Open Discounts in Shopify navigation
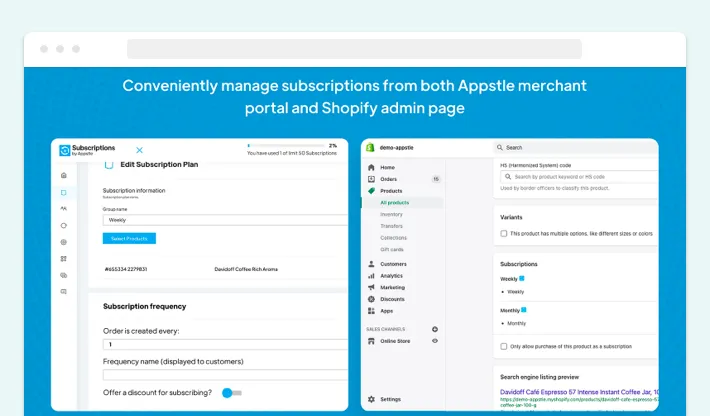 coord(392,299)
